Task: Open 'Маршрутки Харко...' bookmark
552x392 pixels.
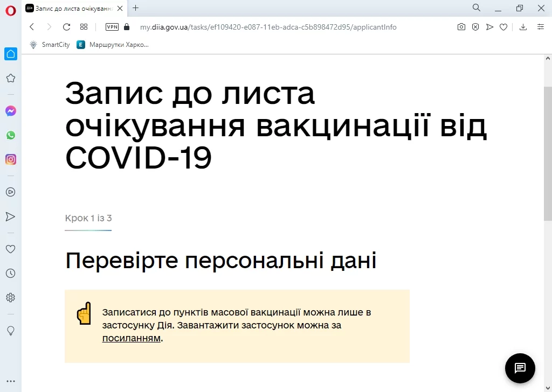Action: (113, 45)
